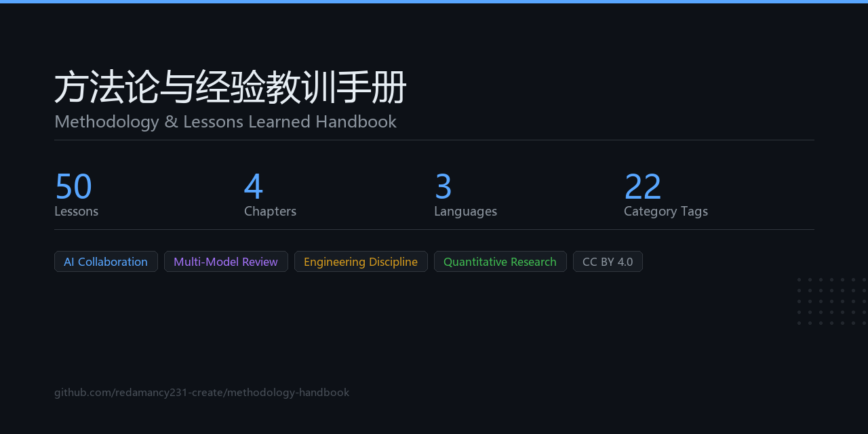Click the Languages label

[x=465, y=212]
